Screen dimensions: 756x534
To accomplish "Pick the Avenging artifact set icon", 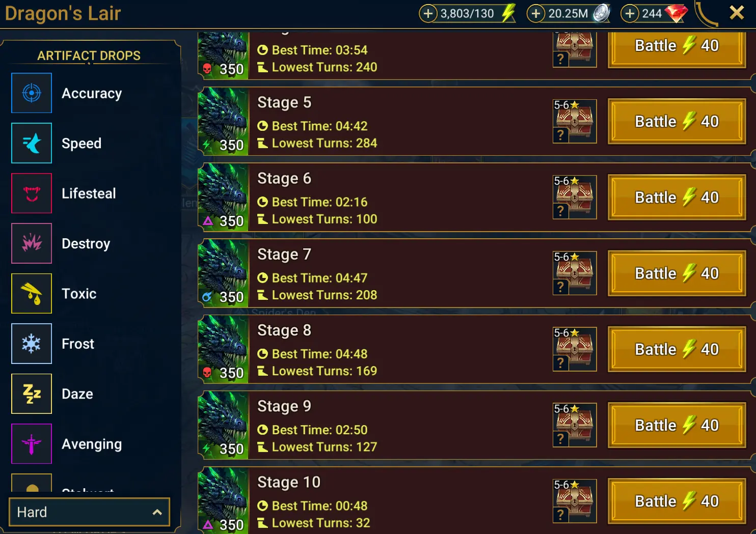I will (32, 444).
